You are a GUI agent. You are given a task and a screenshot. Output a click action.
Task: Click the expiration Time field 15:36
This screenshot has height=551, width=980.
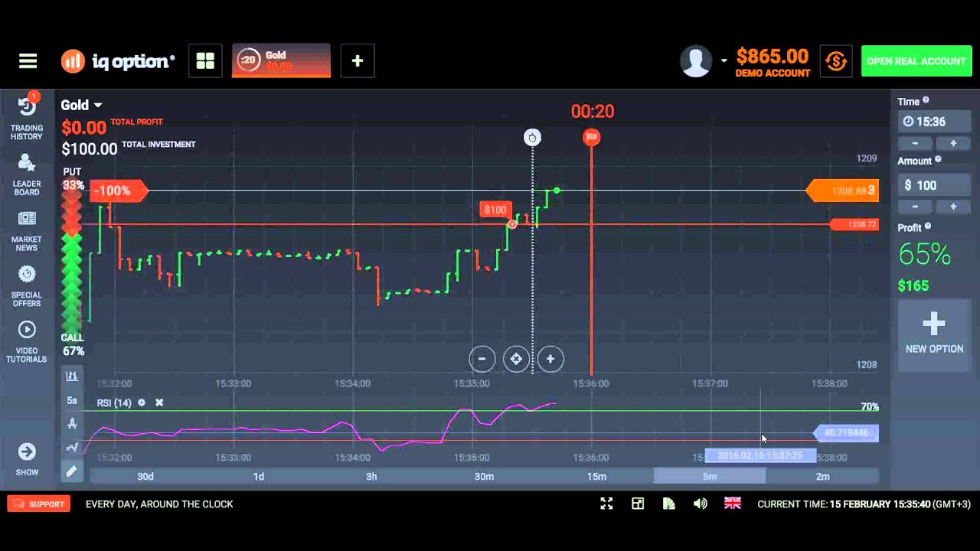[934, 122]
